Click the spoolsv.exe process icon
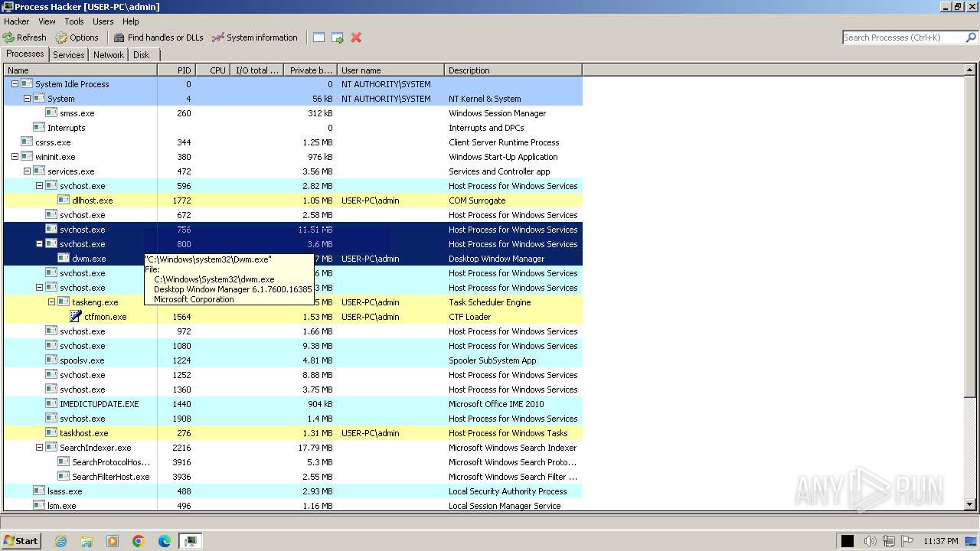980x551 pixels. coord(51,360)
